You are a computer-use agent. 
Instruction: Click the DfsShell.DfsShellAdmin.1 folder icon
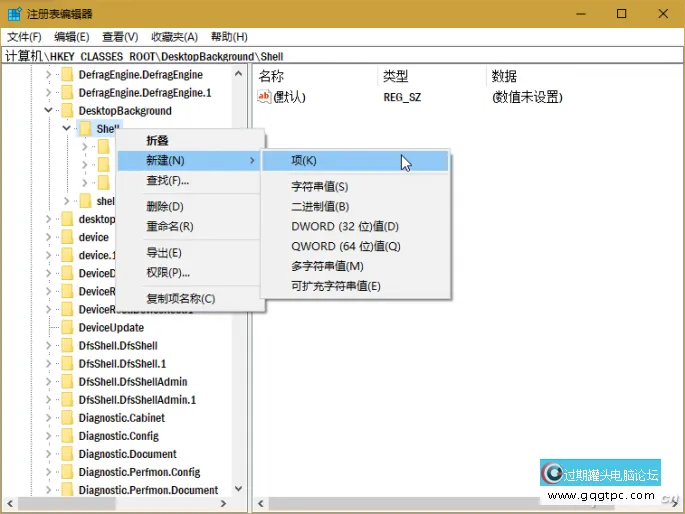click(67, 400)
